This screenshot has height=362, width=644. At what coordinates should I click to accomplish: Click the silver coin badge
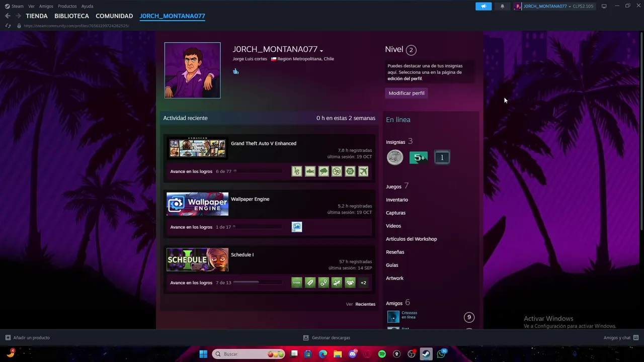pos(395,157)
